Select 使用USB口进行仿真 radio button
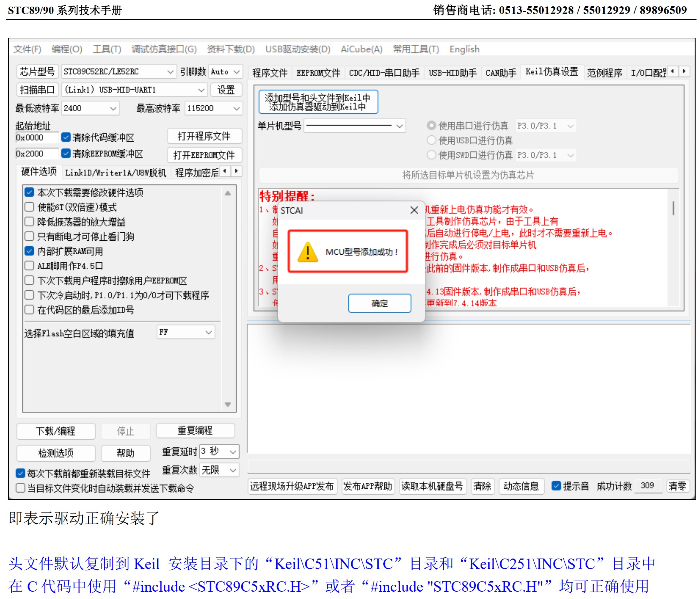Screen dimensions: 700x599 coord(431,140)
